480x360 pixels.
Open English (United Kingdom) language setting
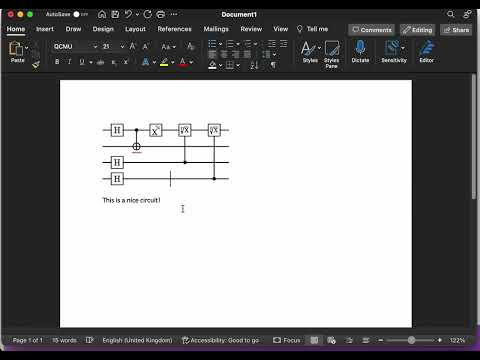pyautogui.click(x=137, y=340)
